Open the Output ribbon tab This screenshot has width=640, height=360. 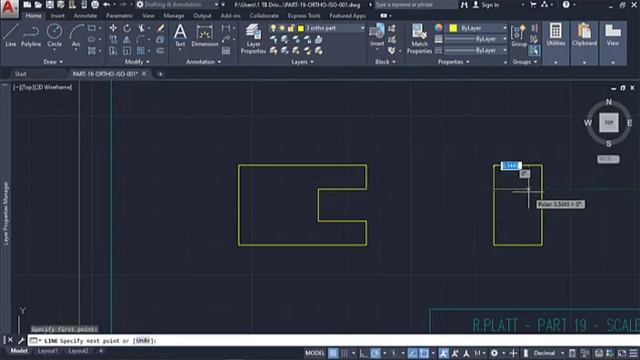[202, 16]
